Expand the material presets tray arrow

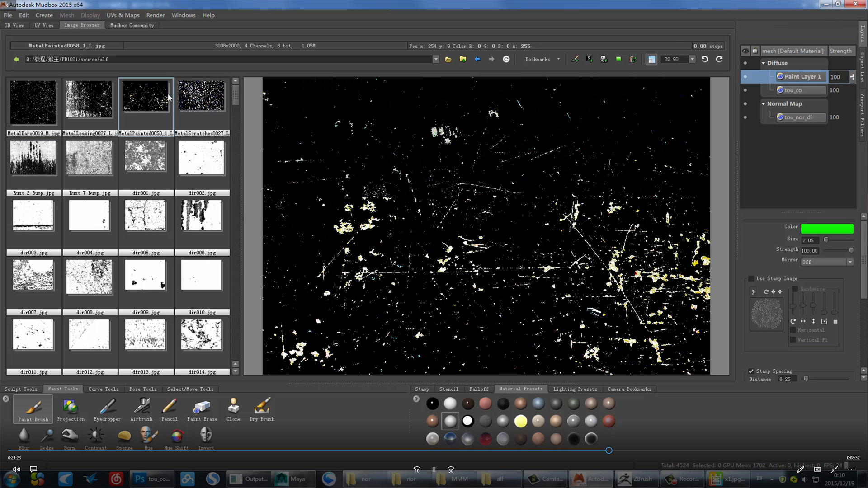pyautogui.click(x=416, y=399)
